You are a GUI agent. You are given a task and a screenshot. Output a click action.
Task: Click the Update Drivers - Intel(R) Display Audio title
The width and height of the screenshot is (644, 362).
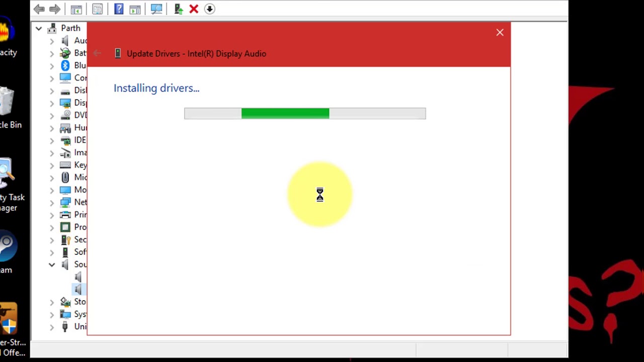click(196, 53)
